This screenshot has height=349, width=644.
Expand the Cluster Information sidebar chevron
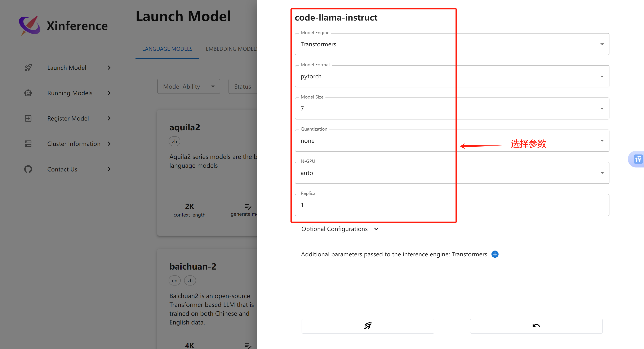coord(109,144)
